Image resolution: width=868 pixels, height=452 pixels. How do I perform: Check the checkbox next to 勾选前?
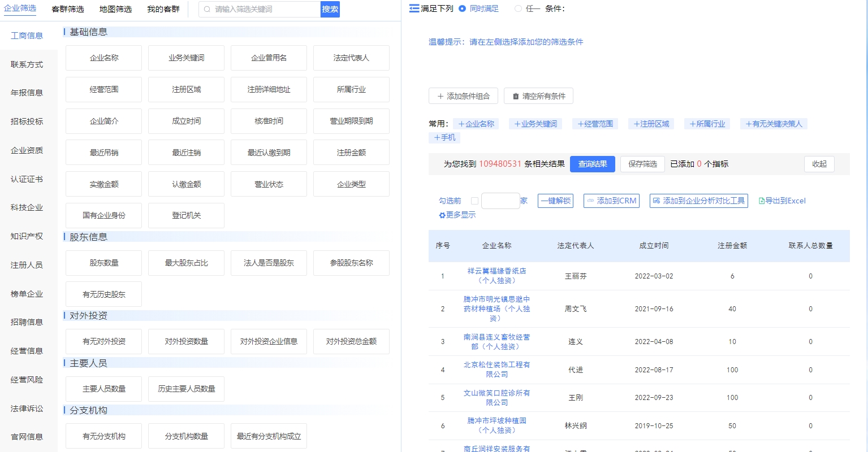474,201
